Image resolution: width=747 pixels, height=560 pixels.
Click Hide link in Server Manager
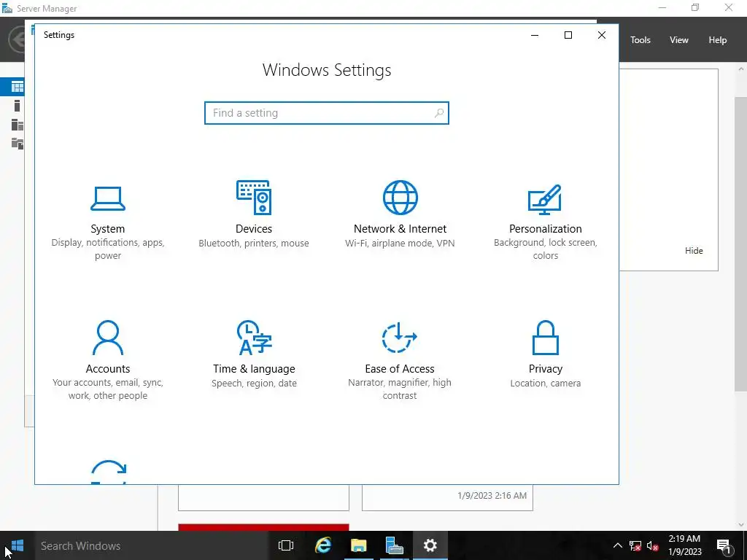694,251
